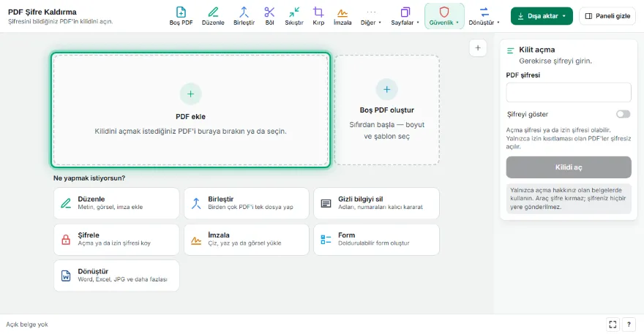Select the Böl scissors tool
This screenshot has height=334, width=644.
pyautogui.click(x=269, y=16)
